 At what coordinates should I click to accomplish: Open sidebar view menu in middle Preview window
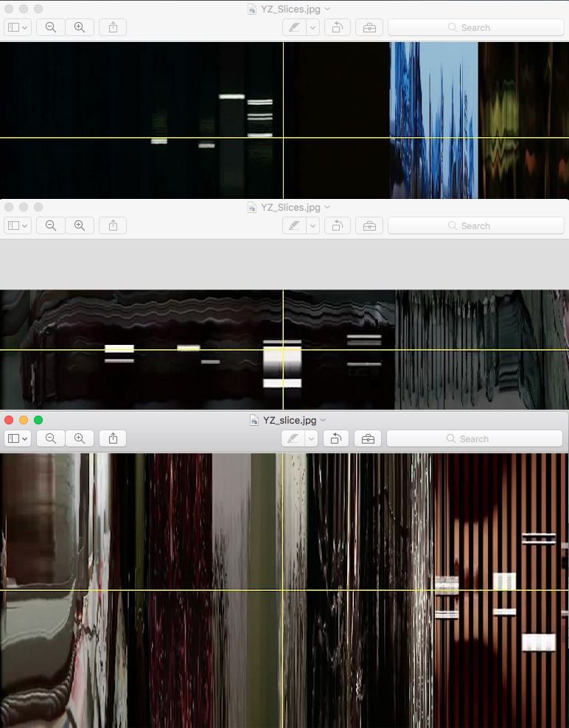pyautogui.click(x=18, y=225)
